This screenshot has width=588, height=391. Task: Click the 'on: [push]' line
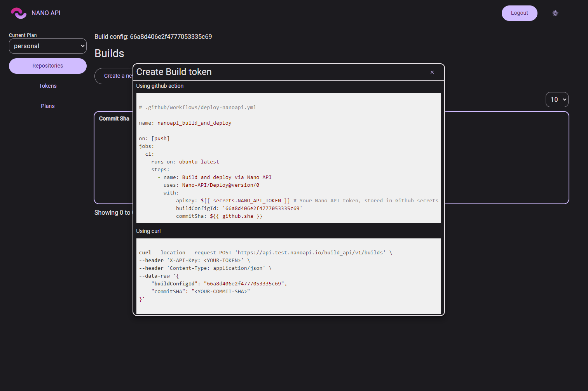tap(154, 139)
